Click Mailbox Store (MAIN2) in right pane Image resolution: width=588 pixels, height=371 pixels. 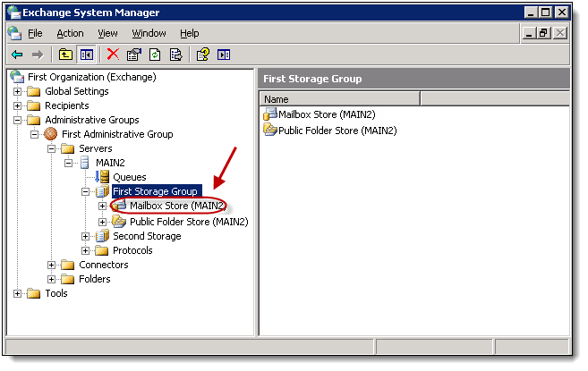point(327,114)
